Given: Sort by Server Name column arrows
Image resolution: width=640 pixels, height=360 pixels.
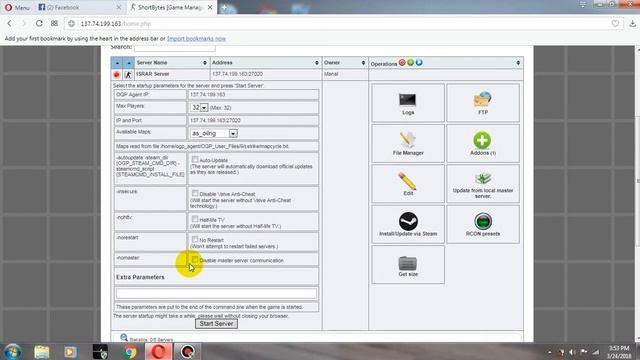Looking at the screenshot, I should 205,63.
